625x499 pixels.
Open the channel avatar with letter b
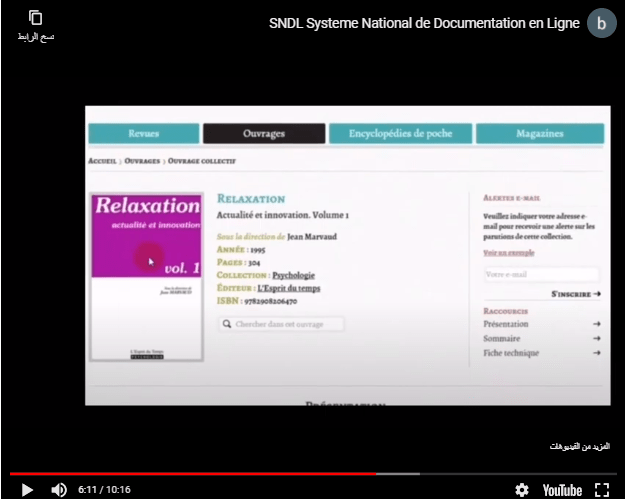601,23
